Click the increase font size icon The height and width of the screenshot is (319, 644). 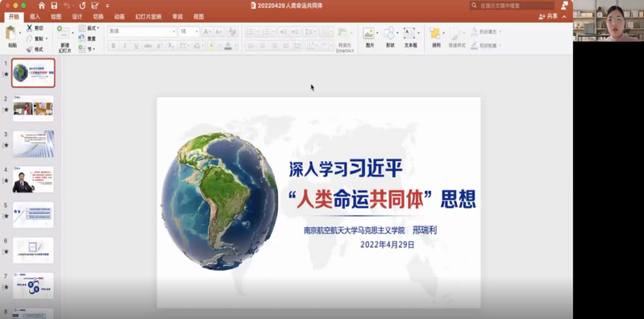[x=207, y=31]
